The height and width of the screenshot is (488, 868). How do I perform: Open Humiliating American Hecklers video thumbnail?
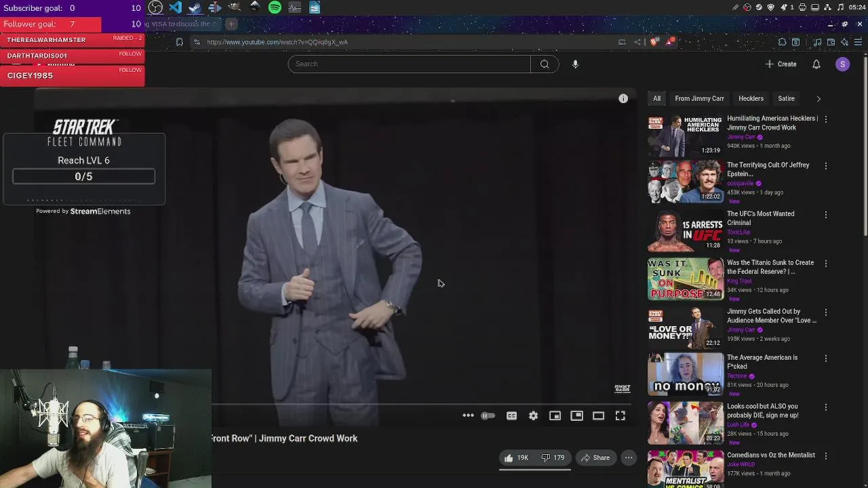coord(686,136)
